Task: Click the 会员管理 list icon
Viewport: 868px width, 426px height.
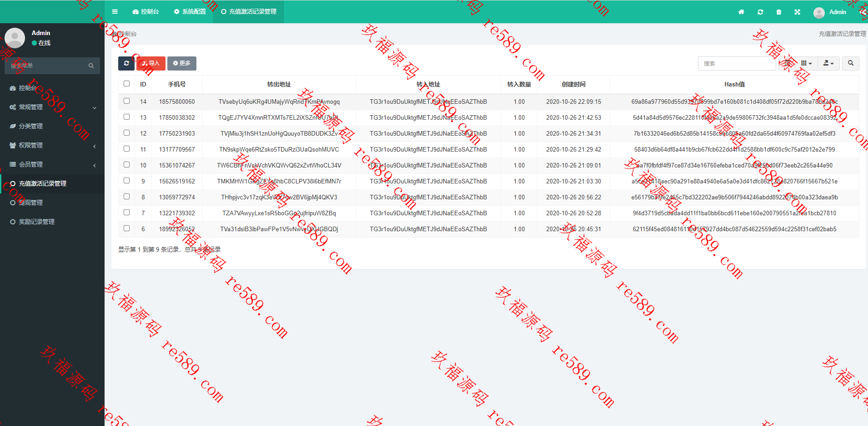Action: [13, 165]
